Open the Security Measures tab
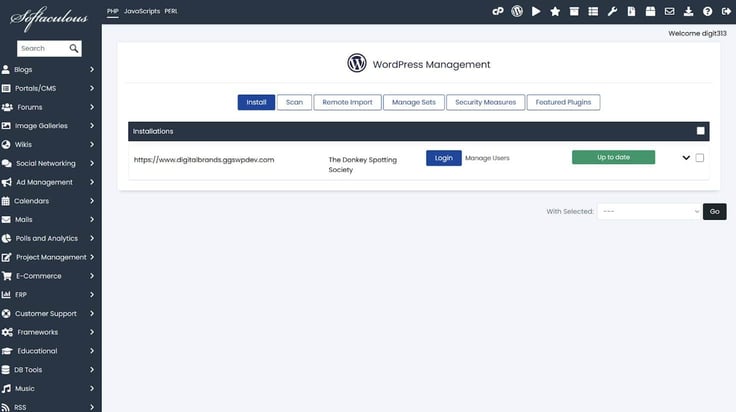The height and width of the screenshot is (412, 736). click(x=485, y=102)
